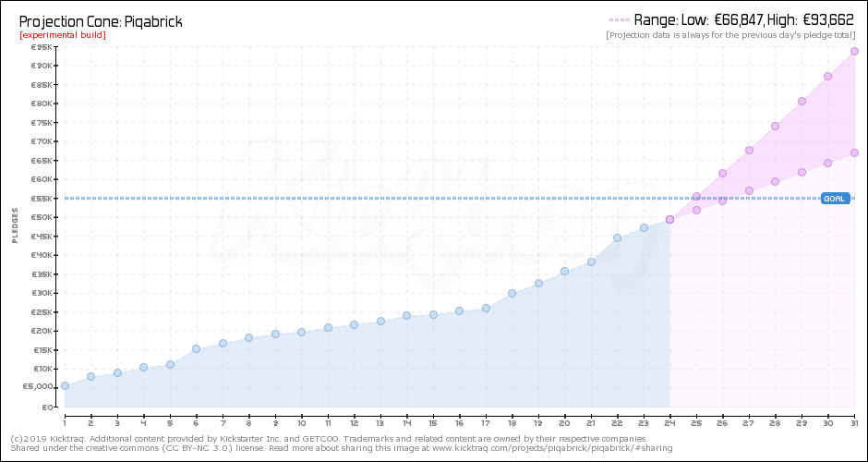Click the x-axis tick label '15'
The width and height of the screenshot is (868, 462).
433,423
